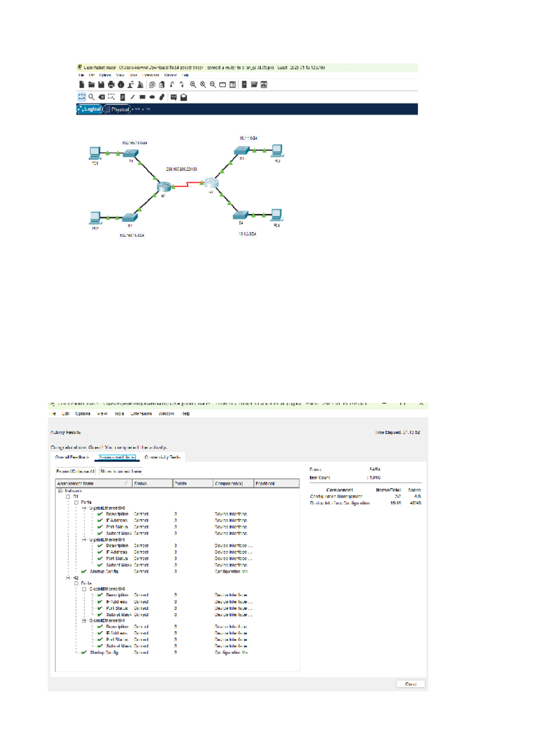Click PC1 computer in the workspace
The image size is (535, 756).
coord(95,153)
